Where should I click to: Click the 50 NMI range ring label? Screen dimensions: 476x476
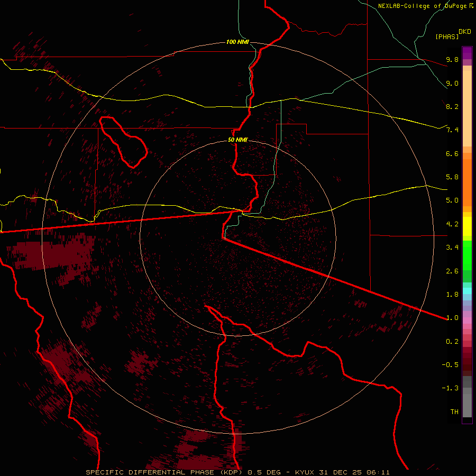(x=237, y=140)
